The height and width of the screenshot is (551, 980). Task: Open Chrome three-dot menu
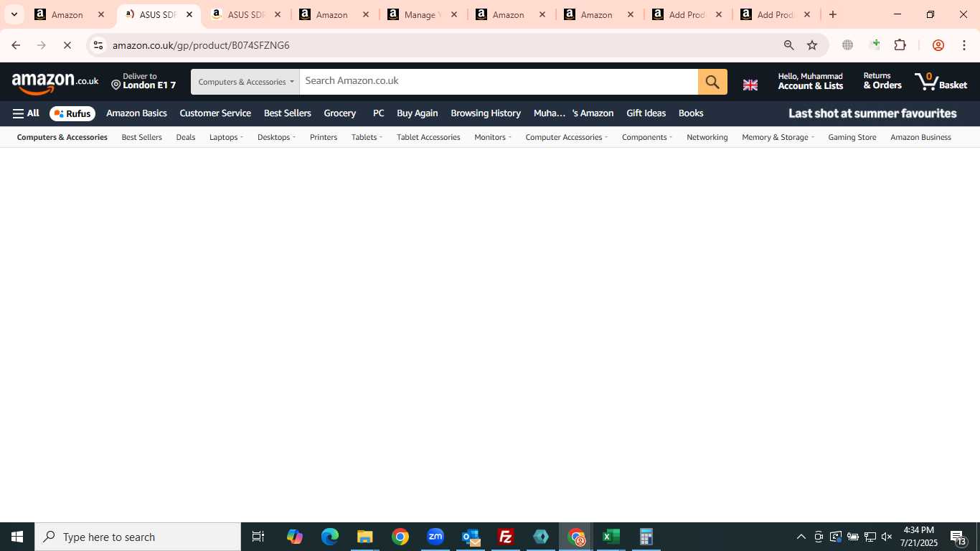tap(964, 45)
